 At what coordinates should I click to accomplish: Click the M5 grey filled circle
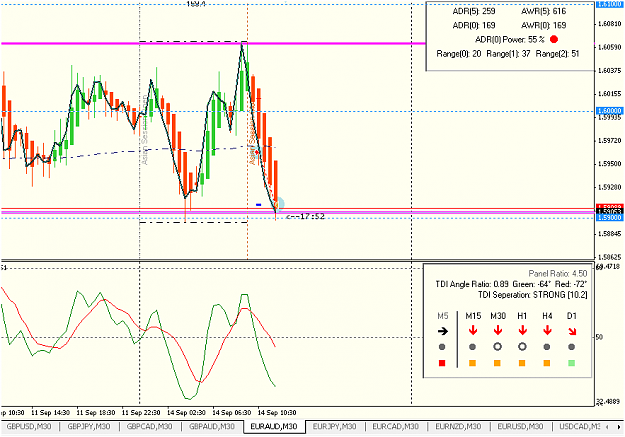point(442,347)
